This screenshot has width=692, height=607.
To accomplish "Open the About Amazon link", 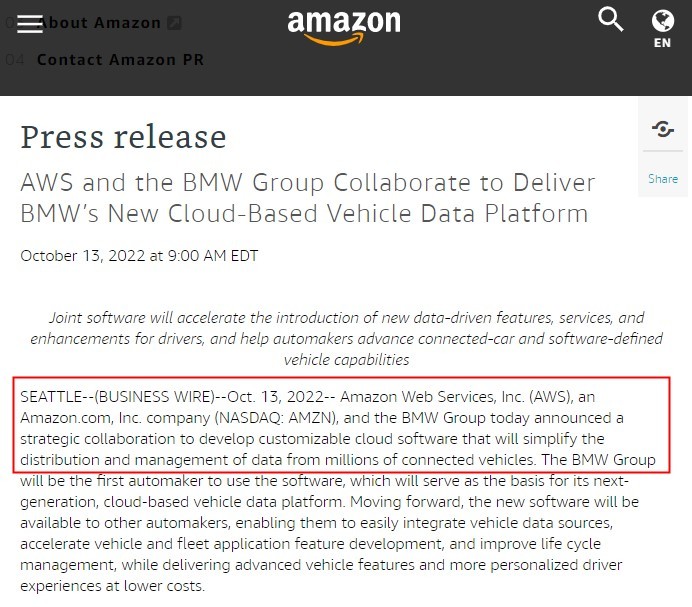I will 99,23.
